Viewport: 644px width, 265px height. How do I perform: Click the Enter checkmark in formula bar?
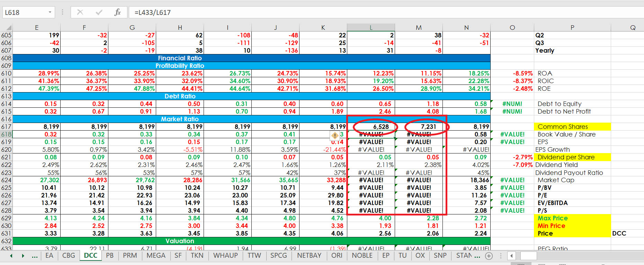click(99, 12)
